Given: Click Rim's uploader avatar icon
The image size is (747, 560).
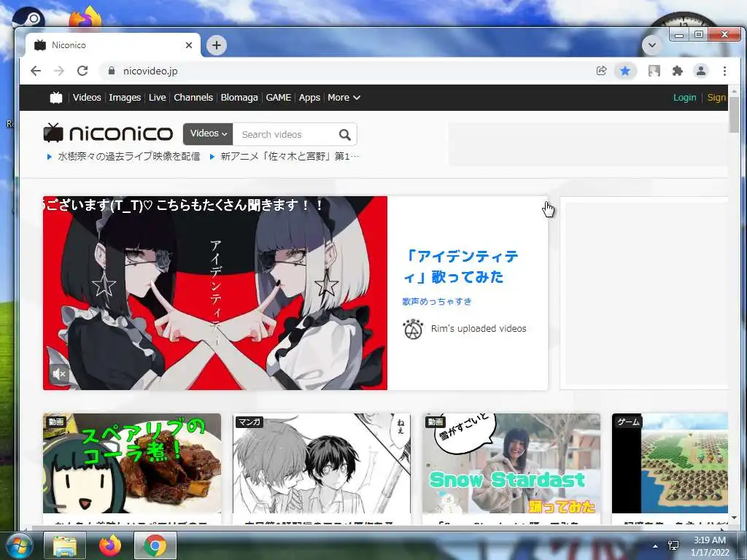Looking at the screenshot, I should [413, 329].
